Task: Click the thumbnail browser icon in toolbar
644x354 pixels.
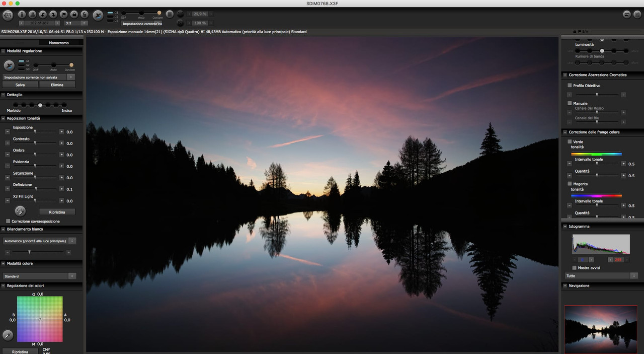Action: (x=8, y=15)
